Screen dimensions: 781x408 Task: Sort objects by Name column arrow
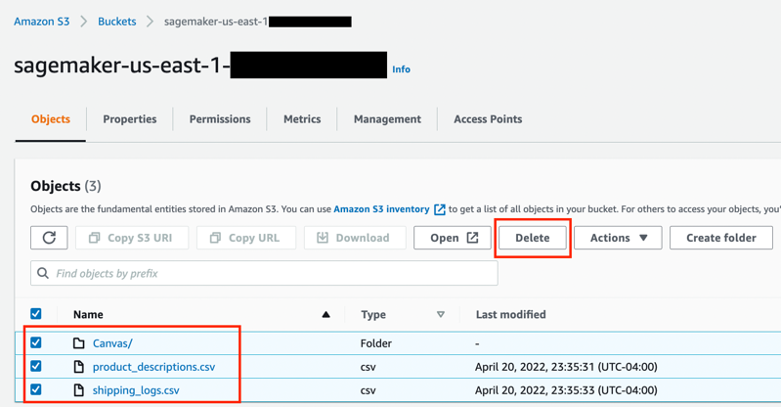coord(326,315)
